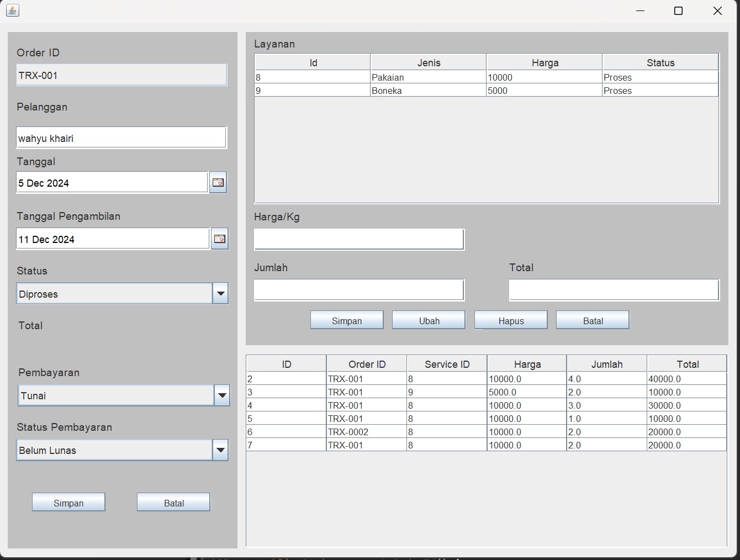Image resolution: width=740 pixels, height=560 pixels.
Task: Click the Hapus button
Action: pos(511,320)
